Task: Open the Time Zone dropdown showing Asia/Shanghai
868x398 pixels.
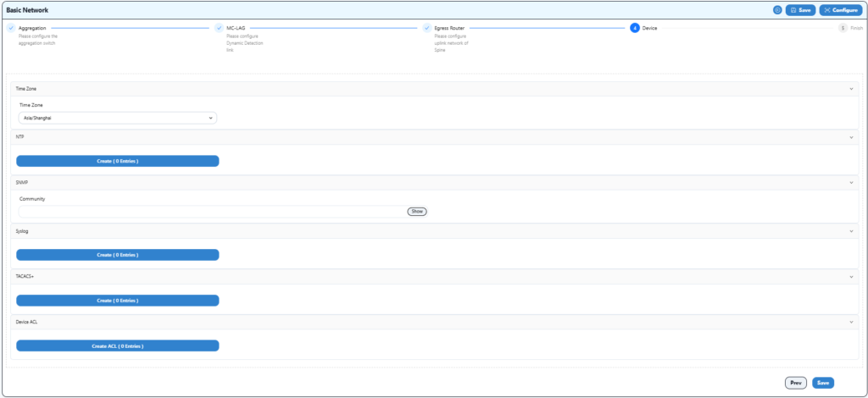Action: (x=117, y=118)
